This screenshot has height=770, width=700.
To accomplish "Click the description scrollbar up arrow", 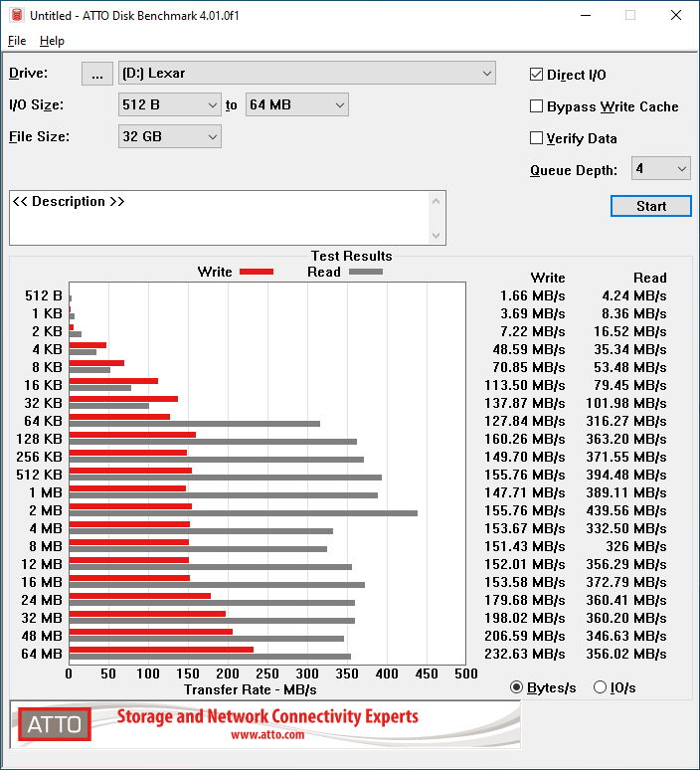I will coord(436,201).
